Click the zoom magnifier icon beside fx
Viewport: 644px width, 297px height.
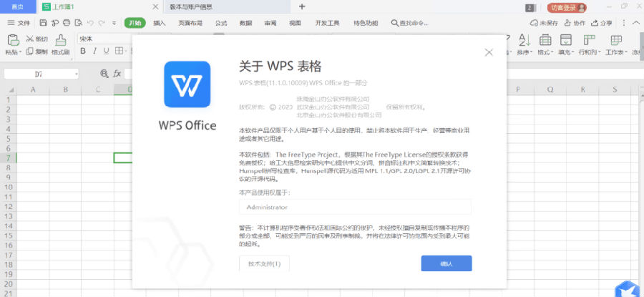point(104,74)
